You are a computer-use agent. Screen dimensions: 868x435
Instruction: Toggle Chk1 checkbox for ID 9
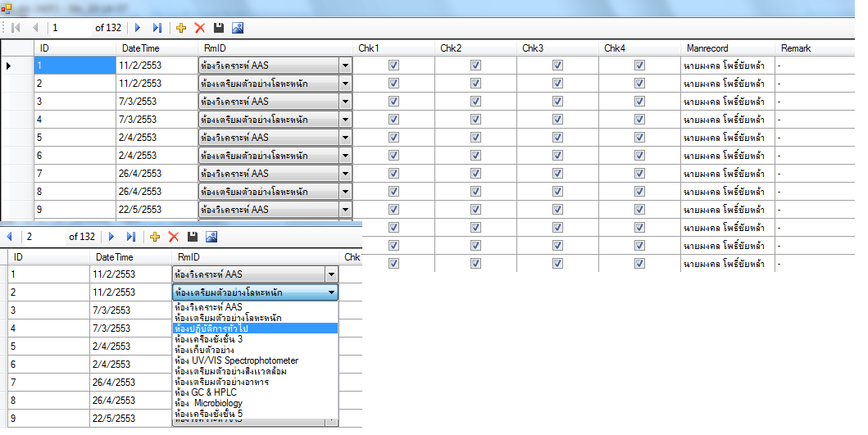(x=393, y=209)
